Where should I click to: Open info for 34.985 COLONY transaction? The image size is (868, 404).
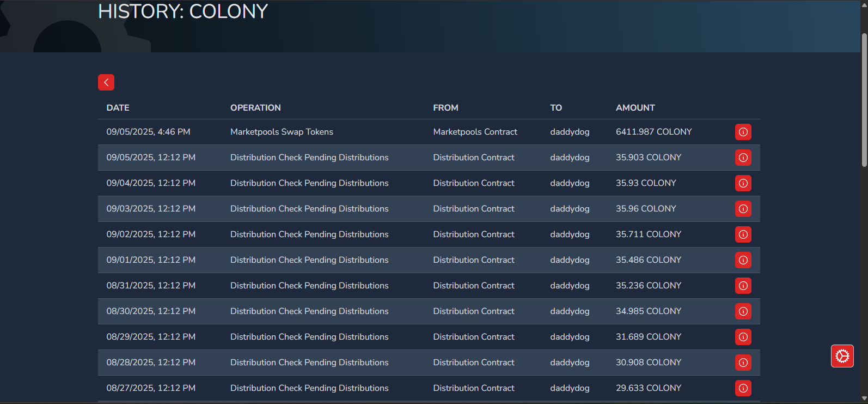pos(743,311)
